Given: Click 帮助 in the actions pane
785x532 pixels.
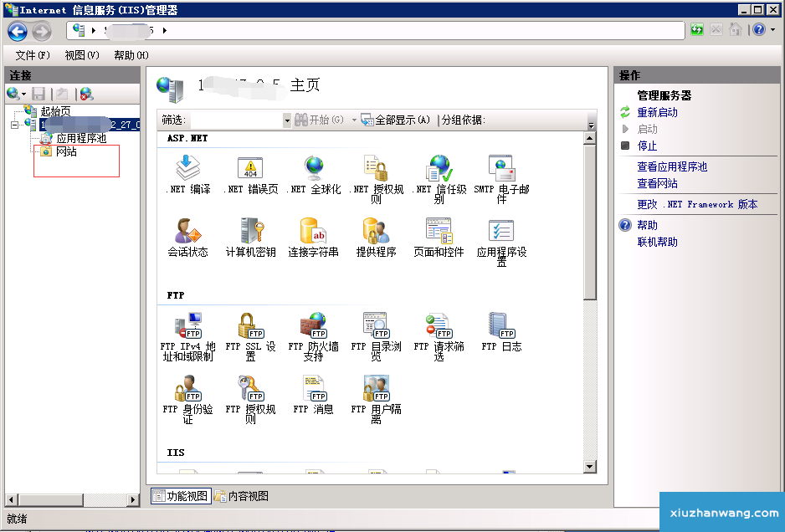Looking at the screenshot, I should [647, 225].
